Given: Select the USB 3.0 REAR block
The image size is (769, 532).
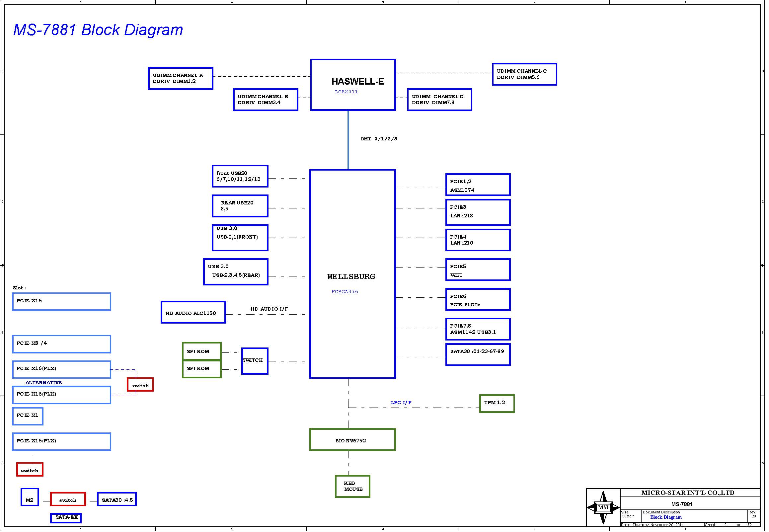Looking at the screenshot, I should pos(236,272).
